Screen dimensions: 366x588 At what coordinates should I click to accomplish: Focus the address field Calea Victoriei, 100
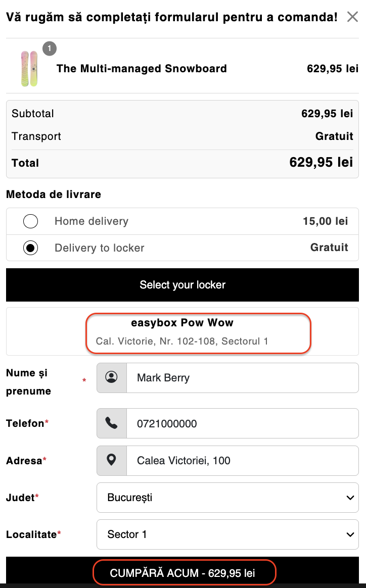tap(243, 461)
